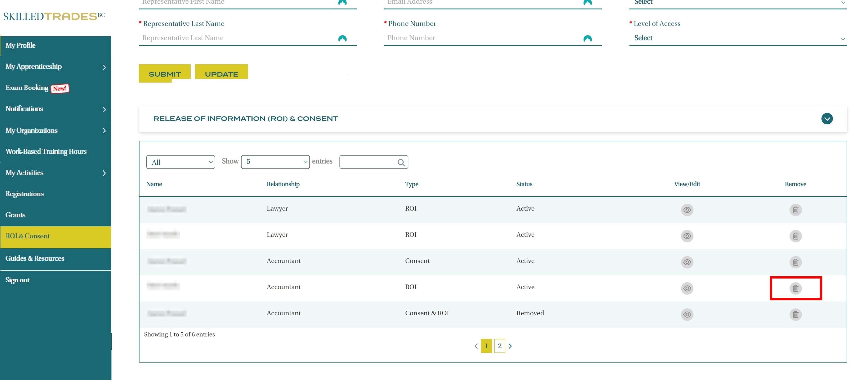Collapse the Release of Information section
Image resolution: width=868 pixels, height=380 pixels.
pyautogui.click(x=827, y=119)
